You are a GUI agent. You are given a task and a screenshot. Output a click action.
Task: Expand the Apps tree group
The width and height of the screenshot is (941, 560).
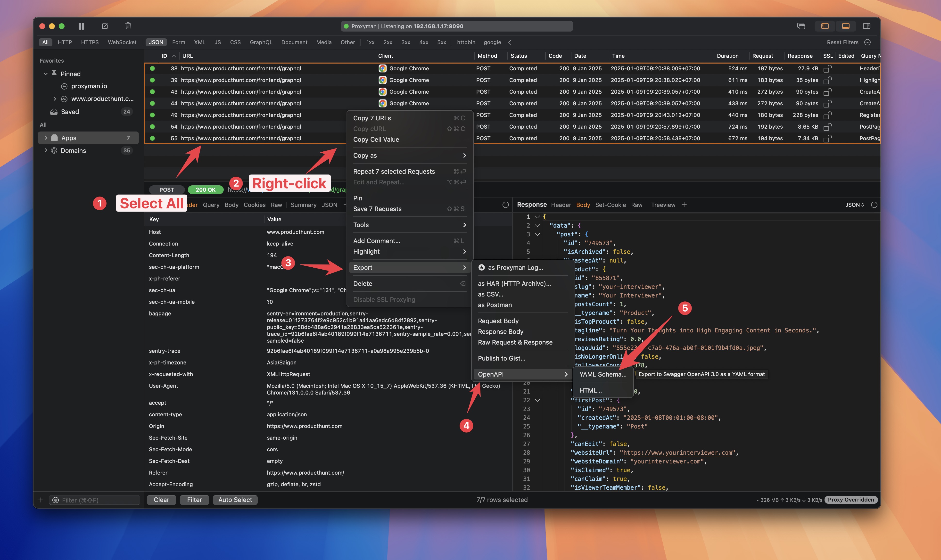tap(46, 138)
